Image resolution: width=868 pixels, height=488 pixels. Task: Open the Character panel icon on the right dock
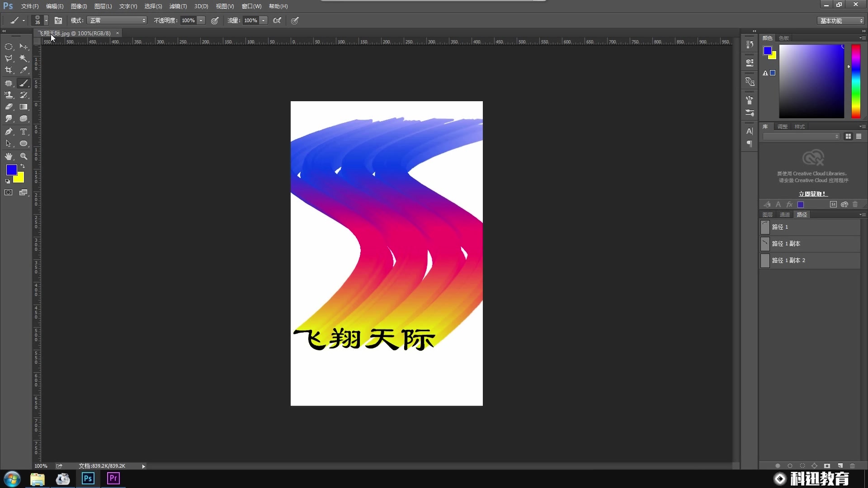pyautogui.click(x=750, y=131)
